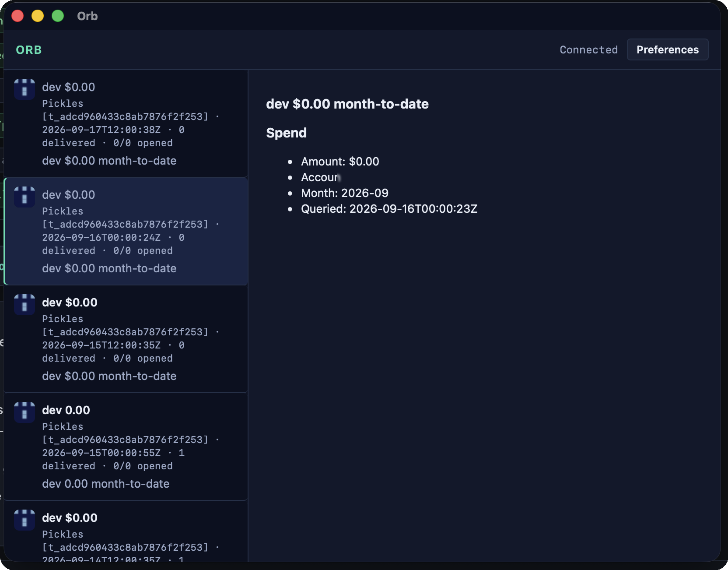The width and height of the screenshot is (728, 570).
Task: Click the "dev $0.00 month-to-date" heading in the detail pane
Action: 347,104
